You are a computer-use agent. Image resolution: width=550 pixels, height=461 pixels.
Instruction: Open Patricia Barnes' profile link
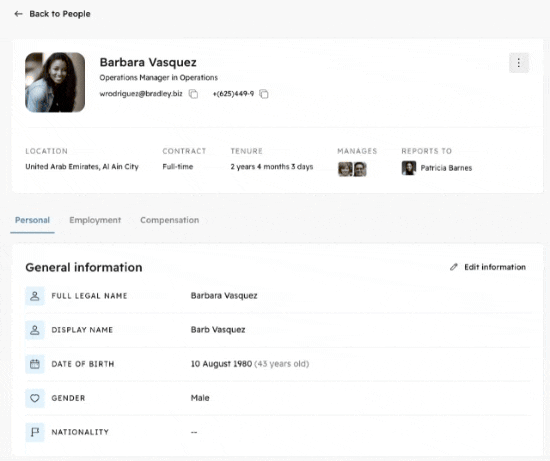point(446,168)
